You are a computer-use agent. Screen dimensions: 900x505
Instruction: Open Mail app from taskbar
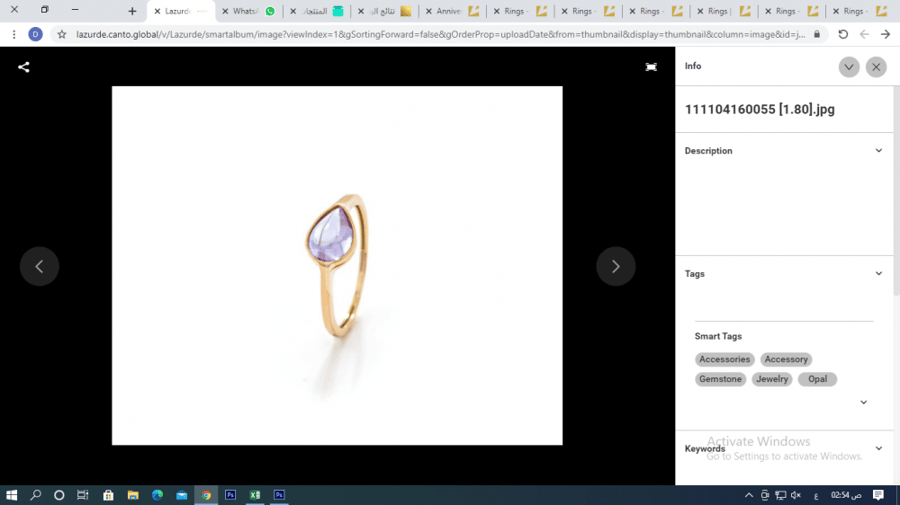182,495
